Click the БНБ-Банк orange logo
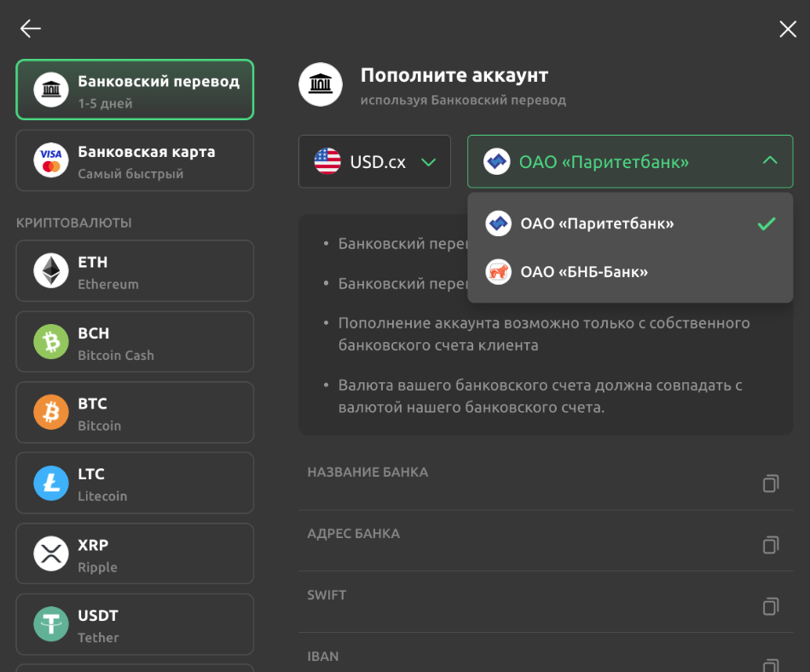 [499, 272]
